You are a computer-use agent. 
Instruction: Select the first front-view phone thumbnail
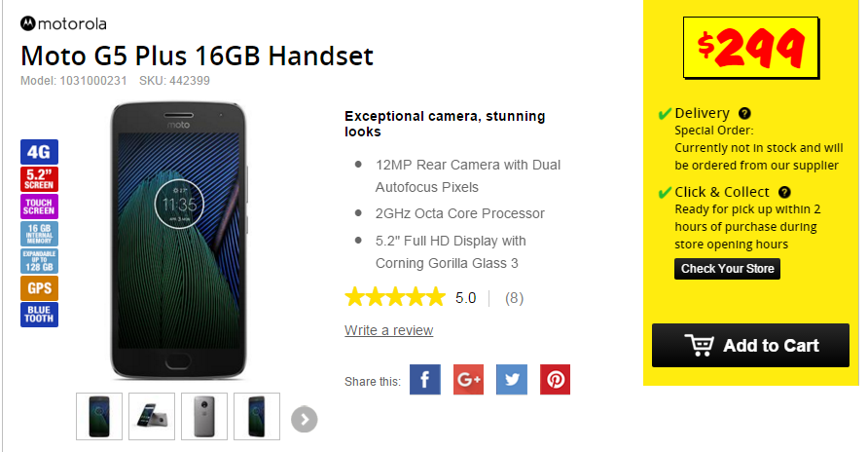click(99, 417)
